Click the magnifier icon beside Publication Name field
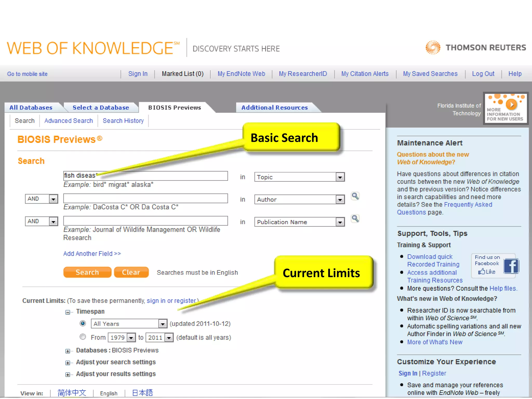Image resolution: width=532 pixels, height=399 pixels. coord(355,219)
